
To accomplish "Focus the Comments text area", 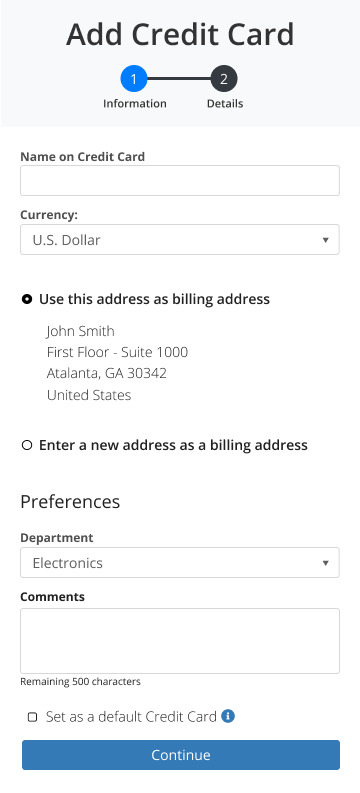I will 180,641.
